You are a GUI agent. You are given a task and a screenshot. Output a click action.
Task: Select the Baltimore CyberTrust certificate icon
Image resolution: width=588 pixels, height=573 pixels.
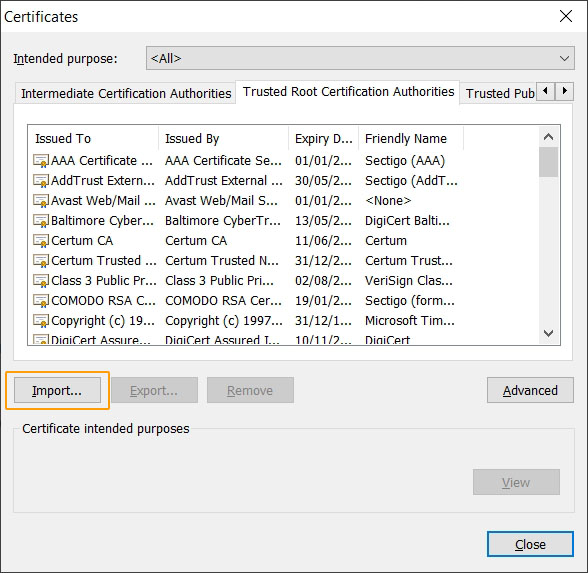click(41, 220)
